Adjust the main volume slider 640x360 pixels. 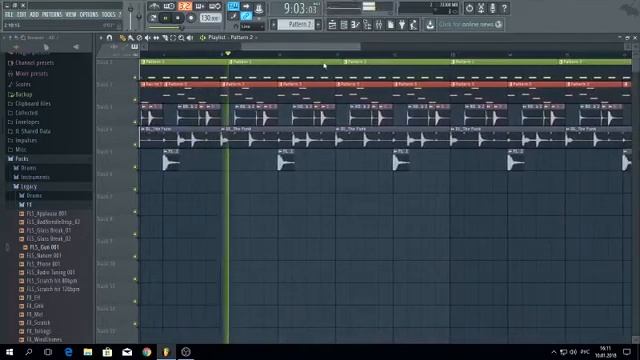[131, 16]
